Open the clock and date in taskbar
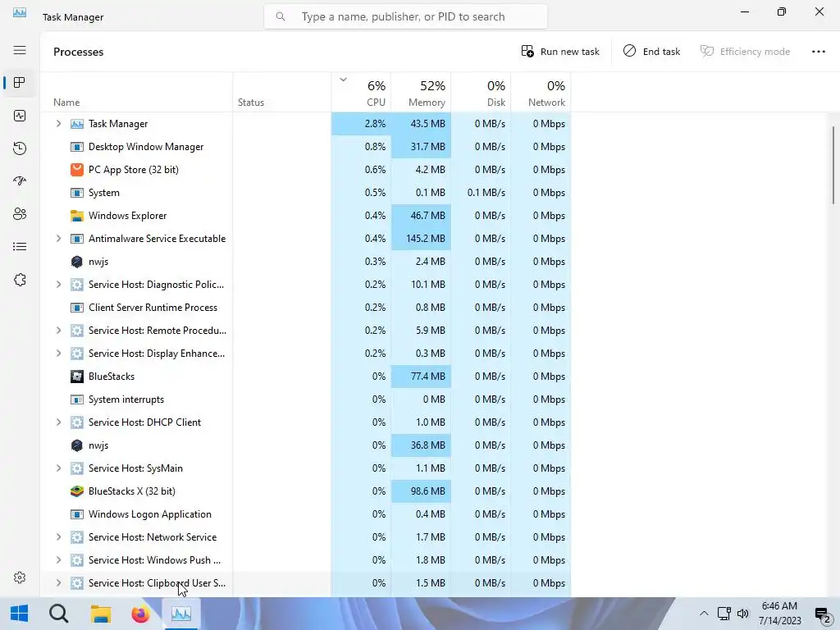 [779, 614]
